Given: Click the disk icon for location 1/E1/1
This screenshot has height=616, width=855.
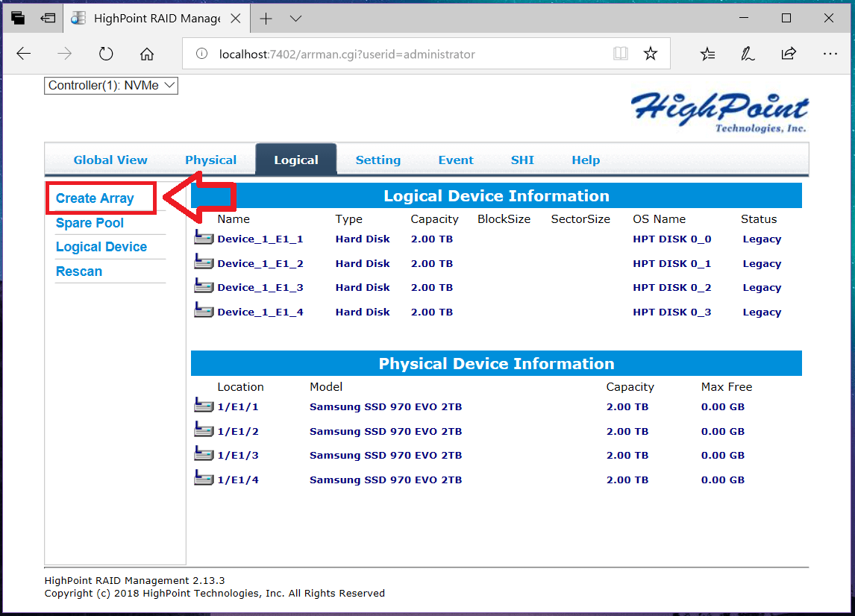Looking at the screenshot, I should coord(204,405).
